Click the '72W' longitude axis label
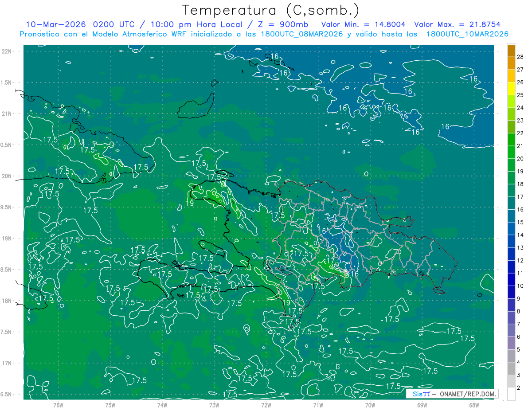The height and width of the screenshot is (411, 532). coord(266,405)
